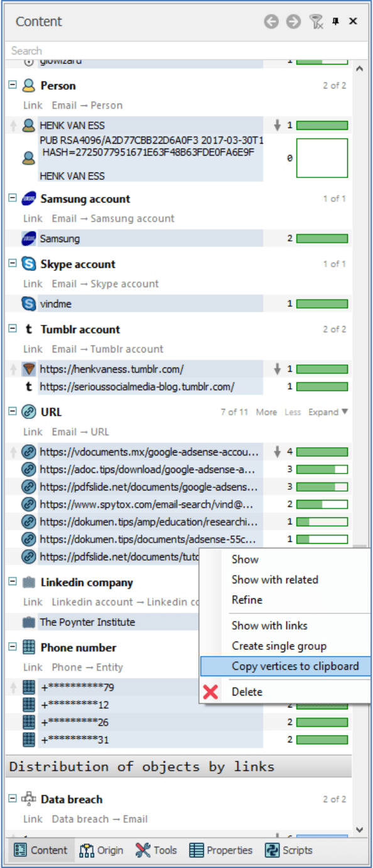The image size is (373, 868).
Task: Click the distribution bar for adoc.tips URL
Action: point(322,469)
